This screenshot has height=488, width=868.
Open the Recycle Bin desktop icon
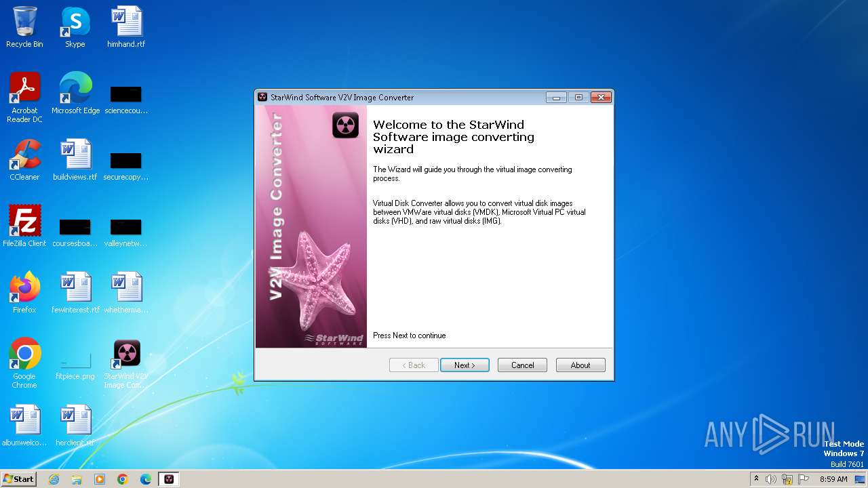[24, 27]
